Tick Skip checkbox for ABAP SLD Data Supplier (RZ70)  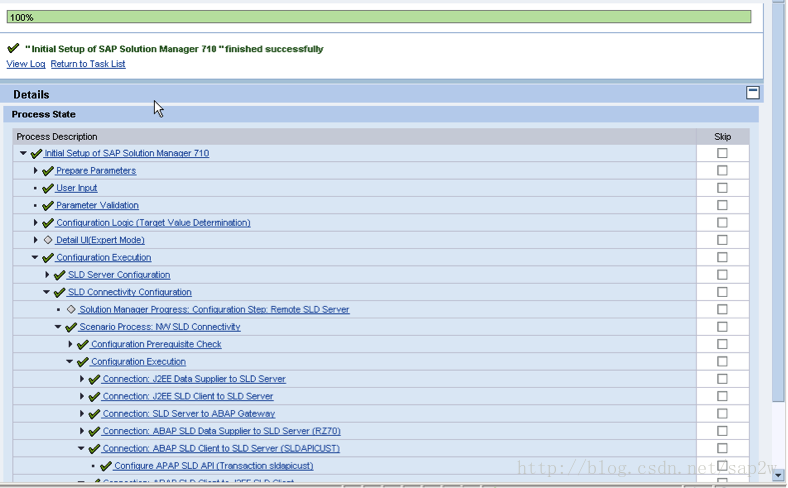(722, 431)
